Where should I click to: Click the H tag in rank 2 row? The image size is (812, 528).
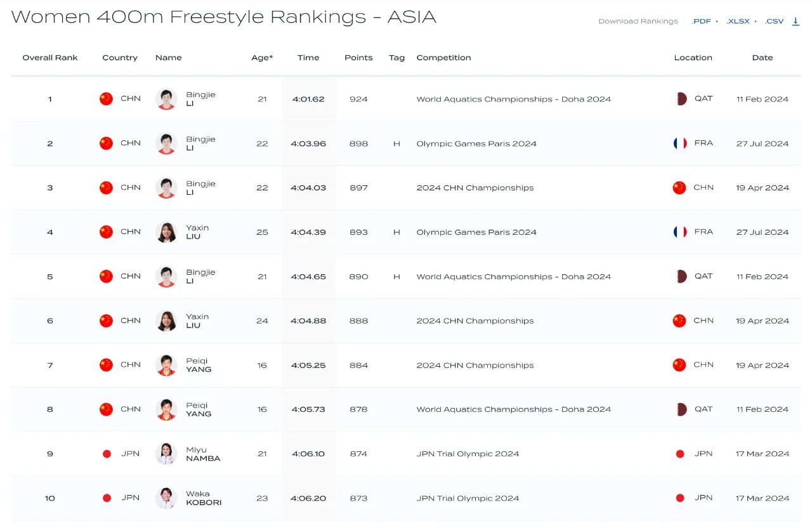396,143
